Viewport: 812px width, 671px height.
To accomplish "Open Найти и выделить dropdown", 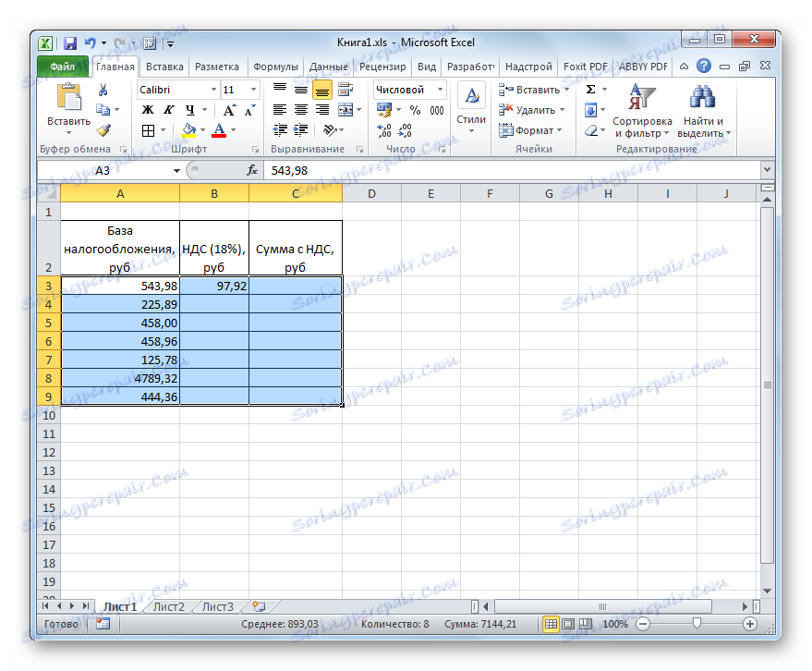I will [703, 110].
